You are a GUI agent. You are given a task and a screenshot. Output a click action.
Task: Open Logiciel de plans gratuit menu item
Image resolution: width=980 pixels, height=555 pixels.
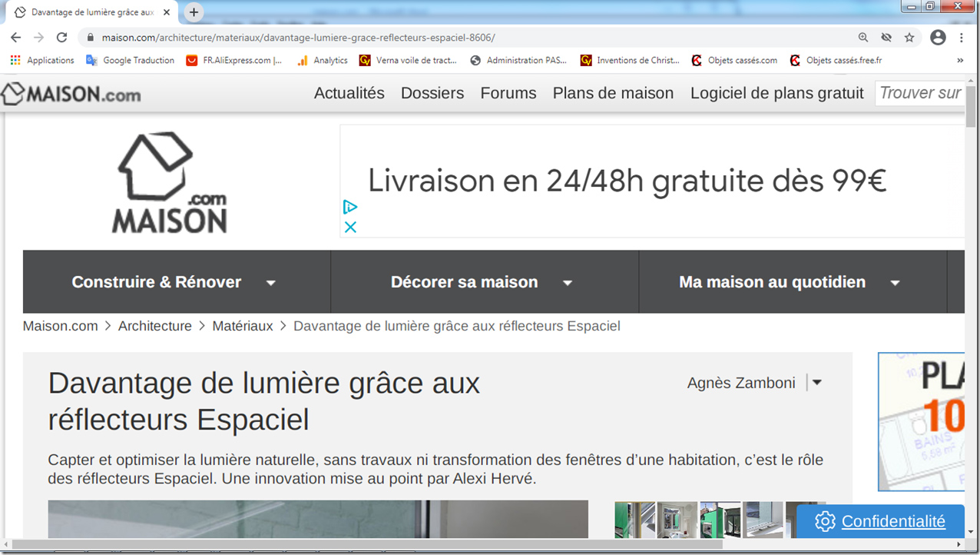[x=777, y=93]
